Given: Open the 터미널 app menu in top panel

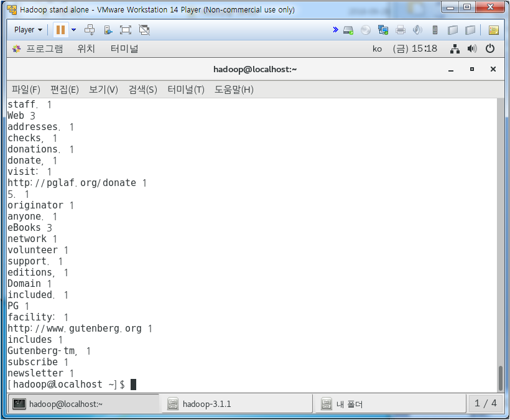Looking at the screenshot, I should pos(124,49).
